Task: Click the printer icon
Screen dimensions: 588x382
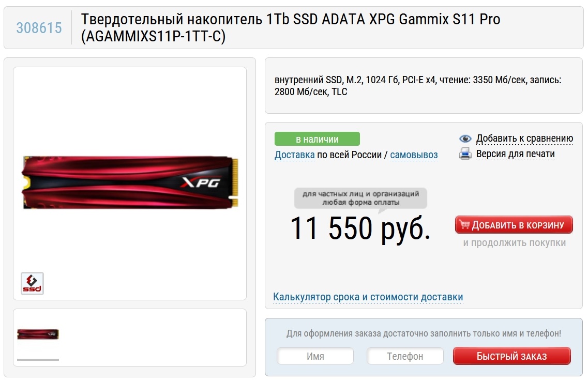Action: 465,154
